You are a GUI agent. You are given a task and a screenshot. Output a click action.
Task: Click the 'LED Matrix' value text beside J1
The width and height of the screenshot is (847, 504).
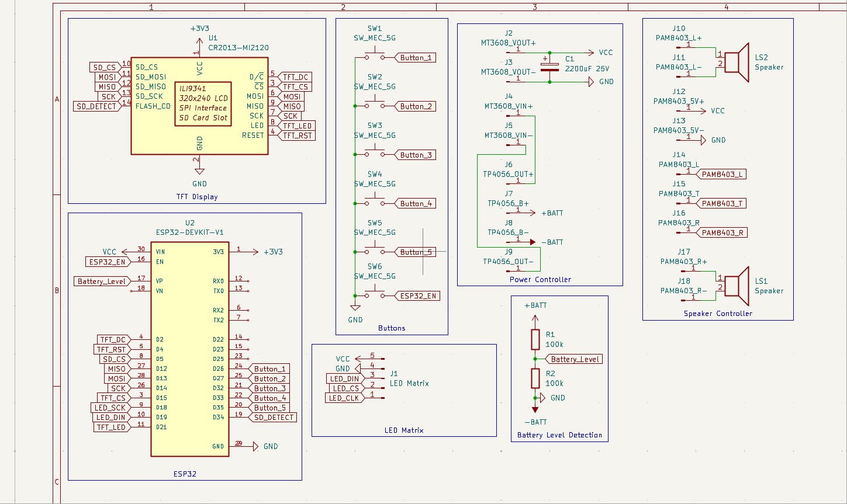pos(409,383)
